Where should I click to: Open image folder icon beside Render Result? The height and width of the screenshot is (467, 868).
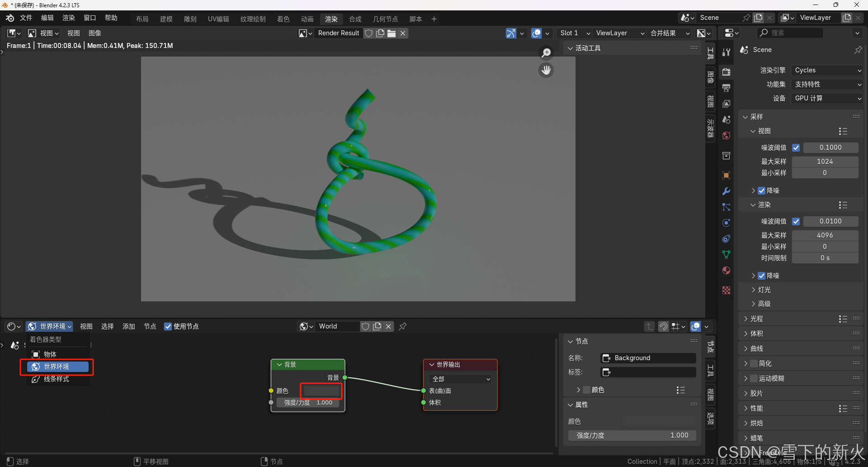(x=392, y=33)
